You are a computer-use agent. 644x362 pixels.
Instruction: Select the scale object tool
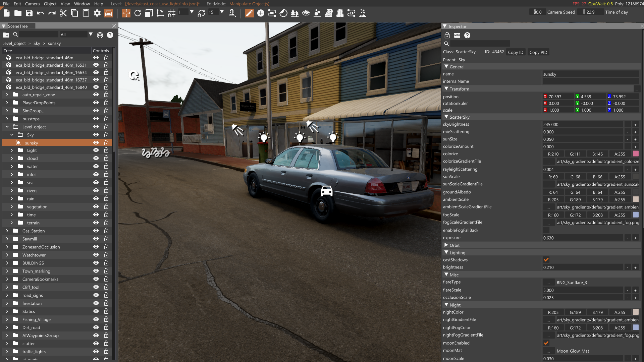(x=149, y=13)
